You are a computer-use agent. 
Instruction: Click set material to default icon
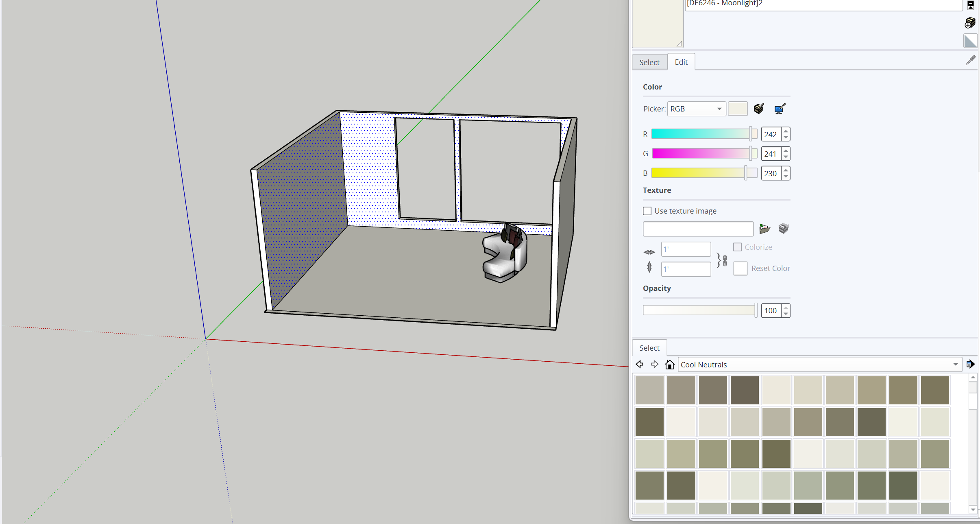(x=970, y=41)
